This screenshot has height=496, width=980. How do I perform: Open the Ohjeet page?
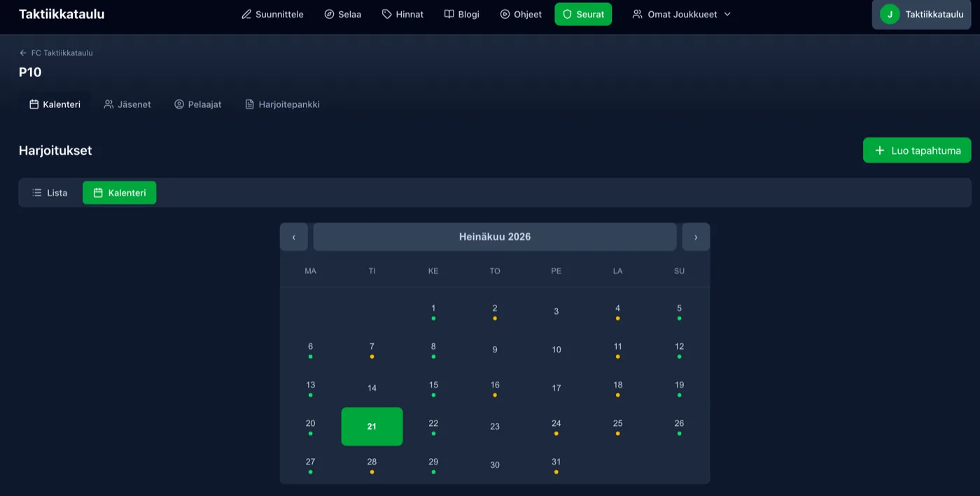pos(521,14)
